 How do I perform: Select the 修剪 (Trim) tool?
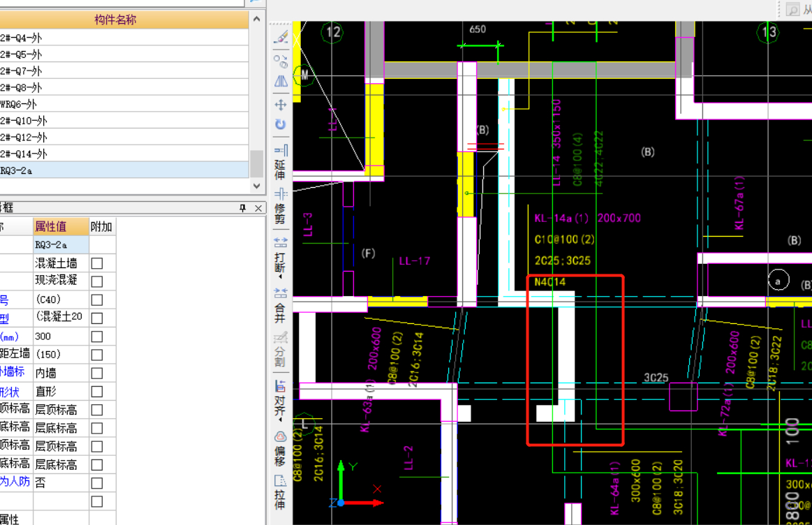click(280, 205)
